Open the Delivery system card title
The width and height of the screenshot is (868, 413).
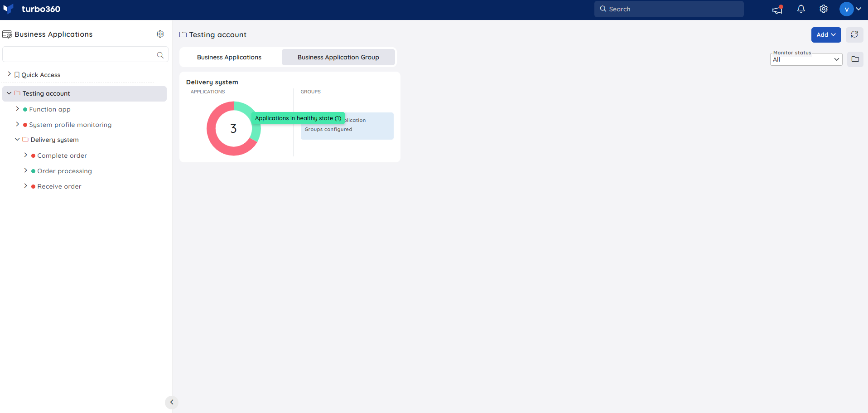coord(212,82)
